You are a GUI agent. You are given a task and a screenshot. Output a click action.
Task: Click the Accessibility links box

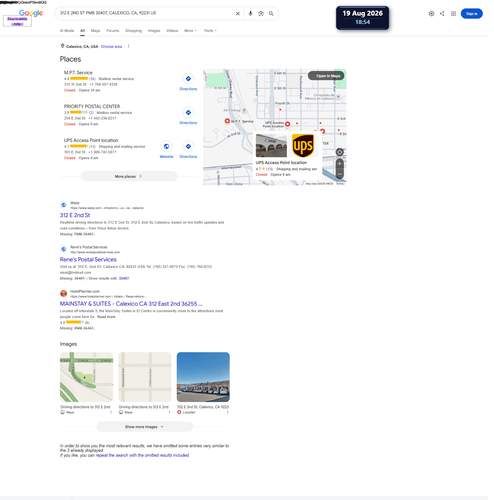[x=17, y=22]
